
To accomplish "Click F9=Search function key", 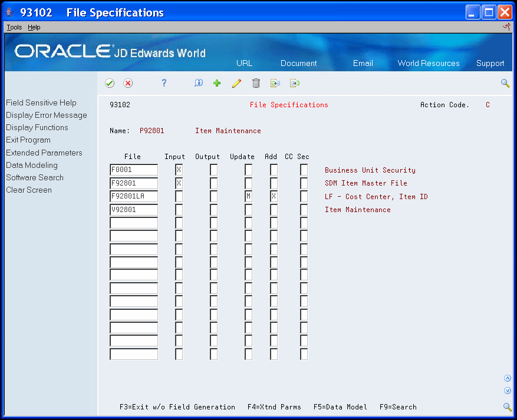I will point(398,407).
